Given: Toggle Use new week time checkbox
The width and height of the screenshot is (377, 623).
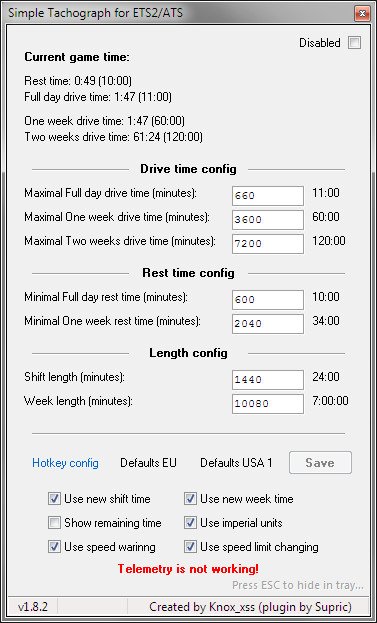Looking at the screenshot, I should 190,499.
